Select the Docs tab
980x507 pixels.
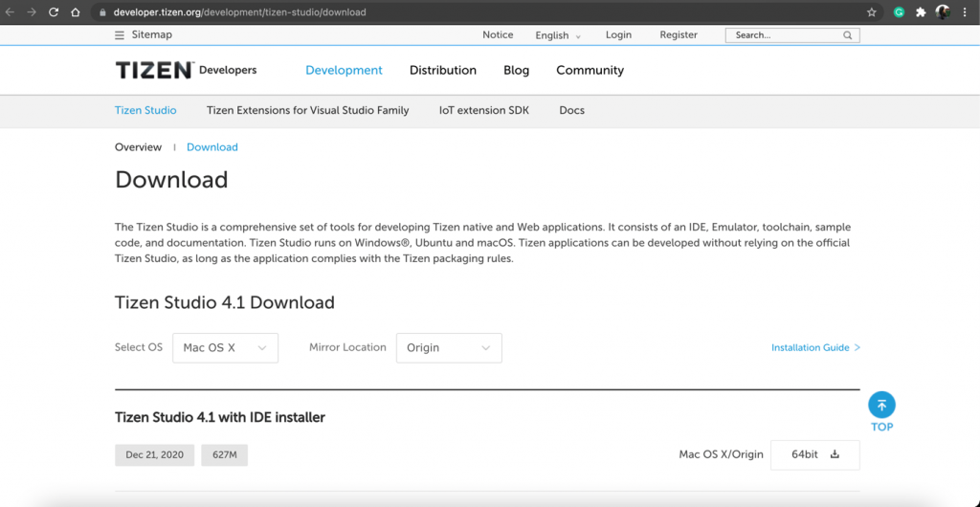(572, 111)
